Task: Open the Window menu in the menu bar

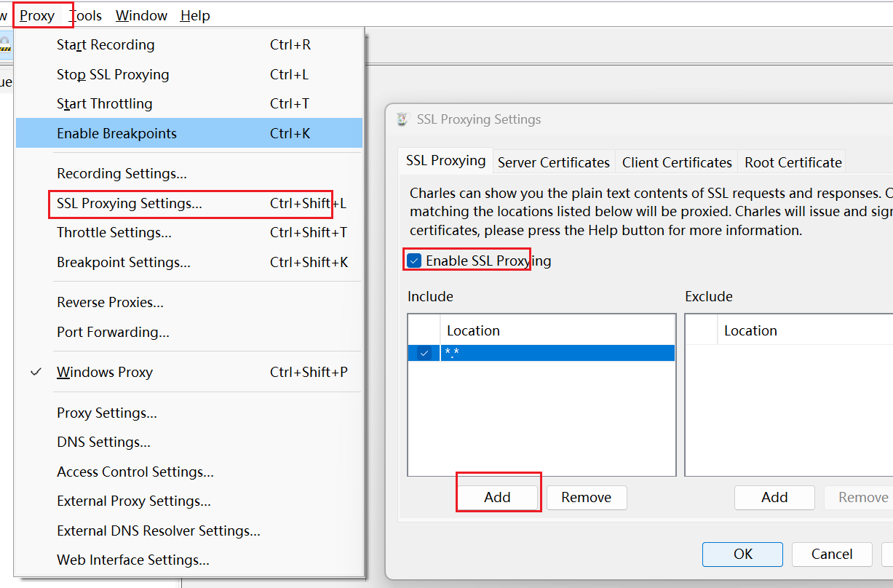Action: tap(141, 15)
